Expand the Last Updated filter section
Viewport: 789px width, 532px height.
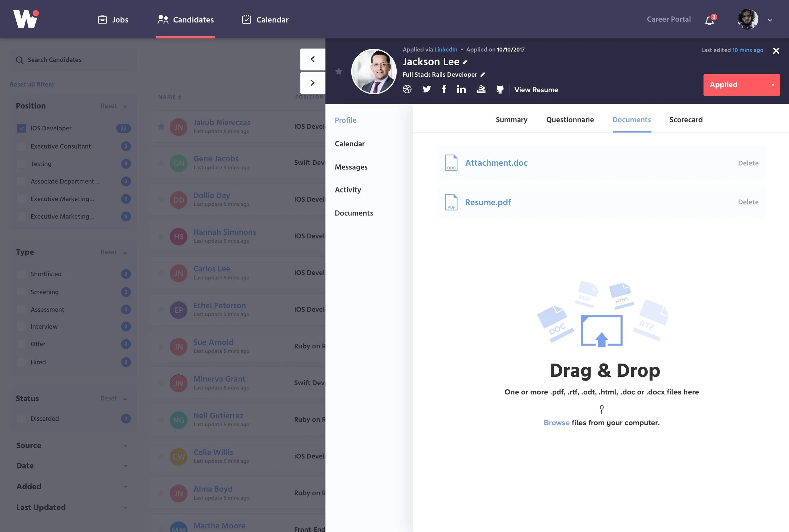[x=72, y=507]
